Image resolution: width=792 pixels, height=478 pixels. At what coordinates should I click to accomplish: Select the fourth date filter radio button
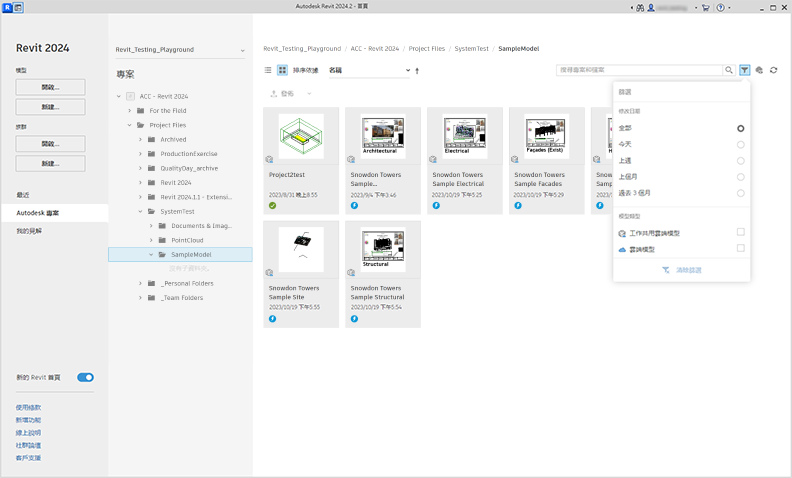click(x=740, y=177)
